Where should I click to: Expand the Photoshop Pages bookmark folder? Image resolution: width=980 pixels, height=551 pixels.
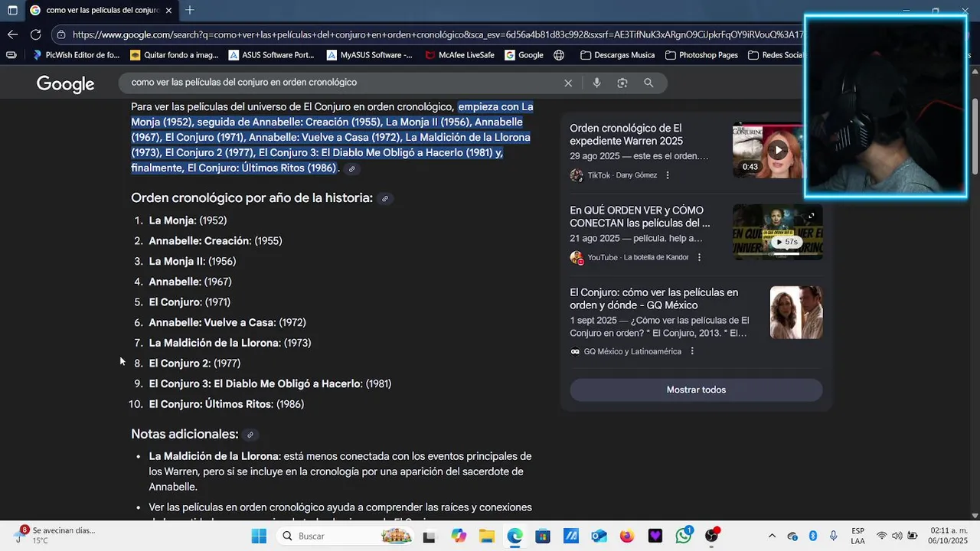coord(702,55)
